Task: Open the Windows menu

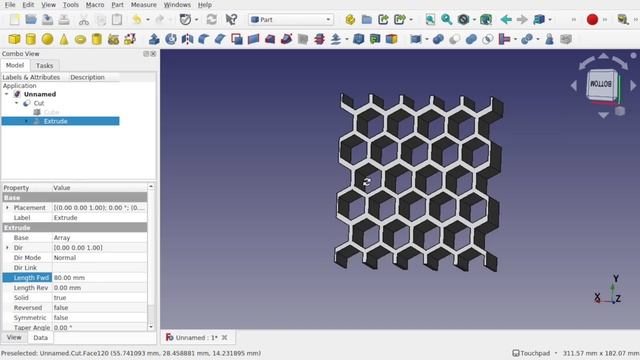Action: (177, 5)
